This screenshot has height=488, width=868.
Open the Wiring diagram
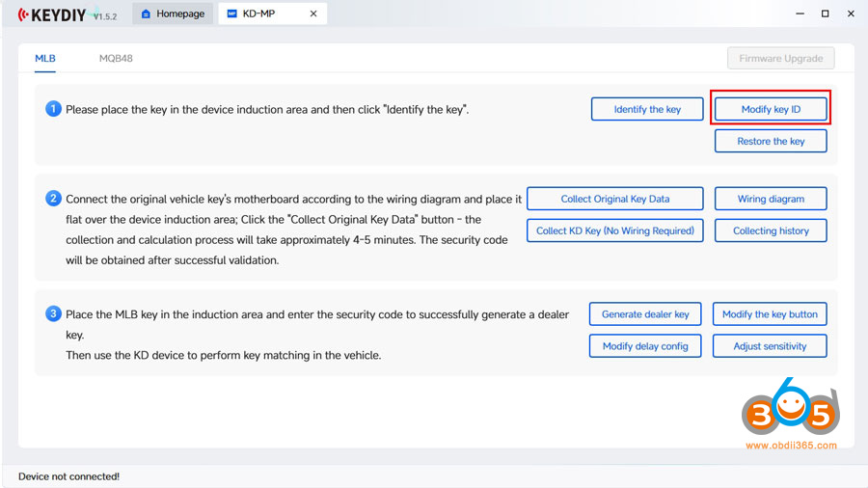click(x=771, y=199)
